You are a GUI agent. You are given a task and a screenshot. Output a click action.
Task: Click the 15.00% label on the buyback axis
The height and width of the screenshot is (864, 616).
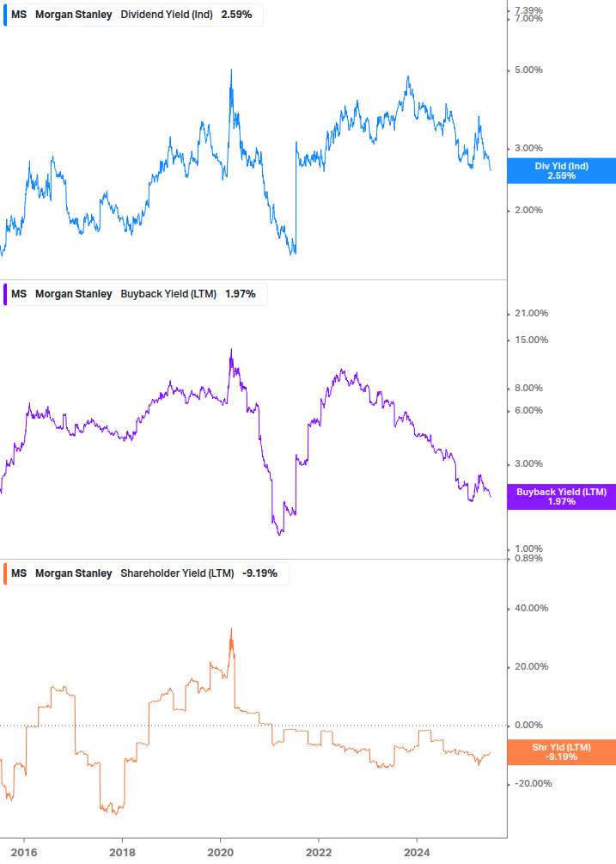click(x=531, y=340)
